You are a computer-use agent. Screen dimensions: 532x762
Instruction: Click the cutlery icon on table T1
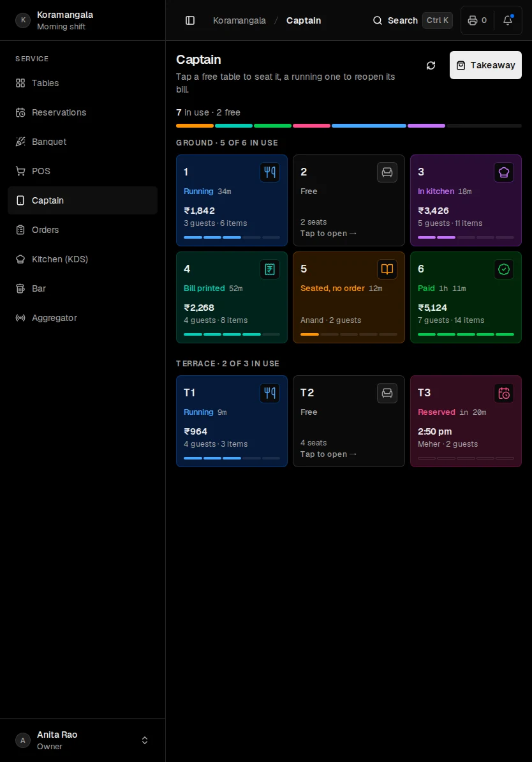coord(270,392)
